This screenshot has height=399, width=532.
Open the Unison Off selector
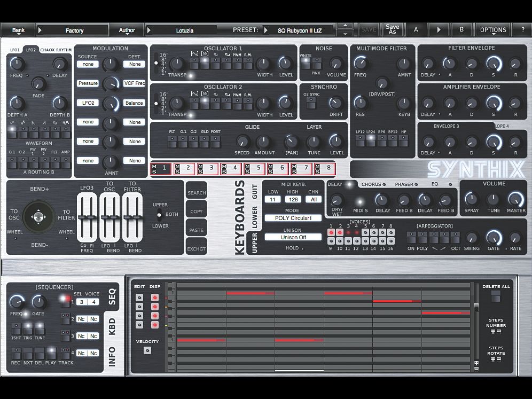tap(293, 237)
